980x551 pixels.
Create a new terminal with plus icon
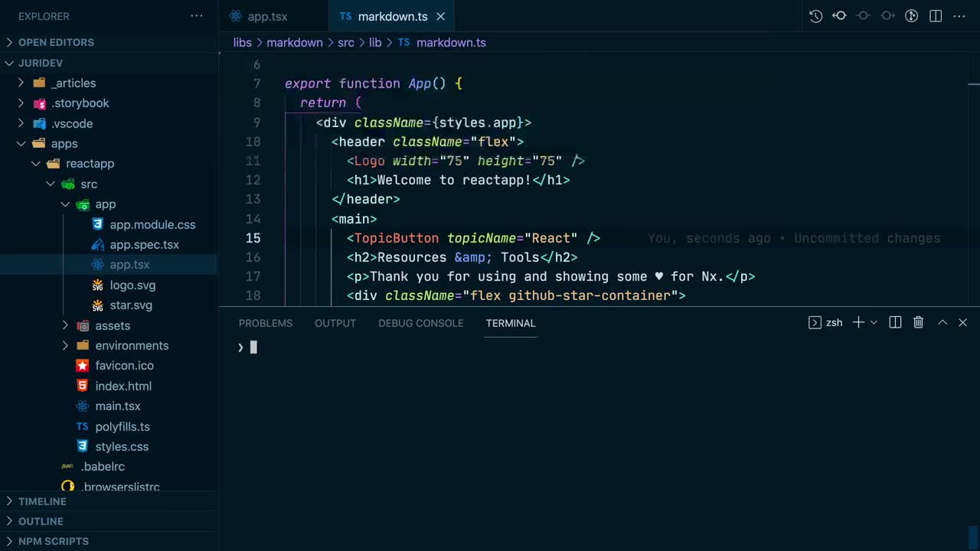[858, 323]
